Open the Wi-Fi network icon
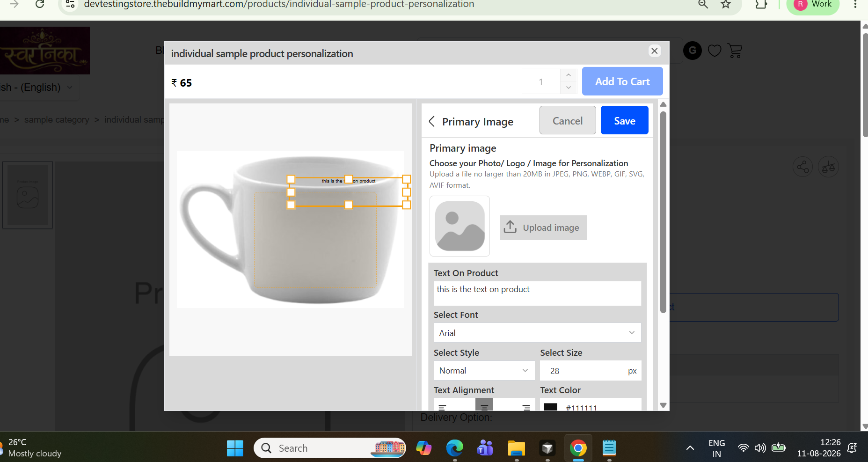This screenshot has width=868, height=462. 743,448
